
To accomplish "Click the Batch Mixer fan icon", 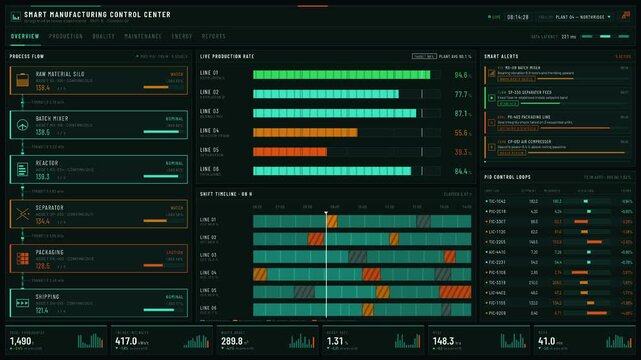I will 22,125.
